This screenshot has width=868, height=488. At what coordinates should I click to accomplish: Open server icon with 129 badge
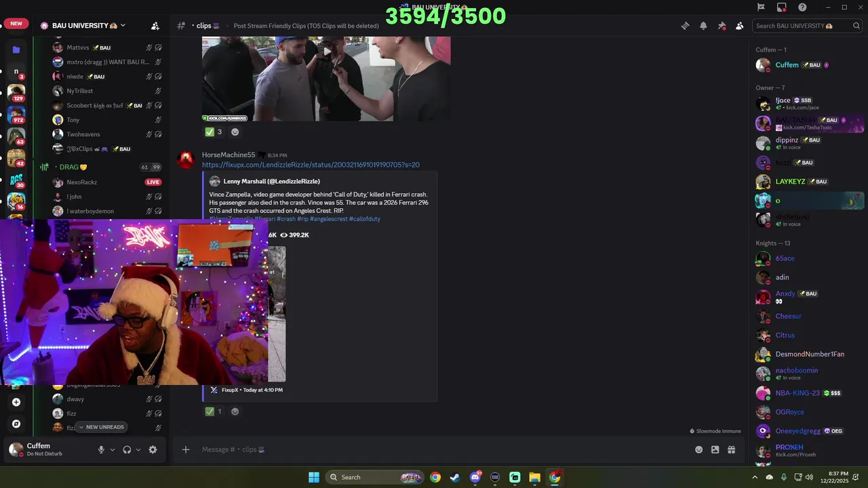[16, 93]
